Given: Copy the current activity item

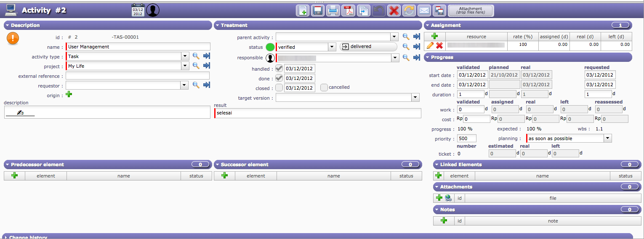Looking at the screenshot, I should click(363, 11).
